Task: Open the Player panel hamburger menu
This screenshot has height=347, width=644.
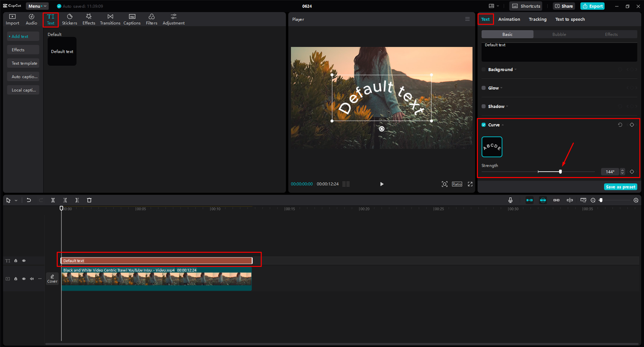Action: (467, 19)
